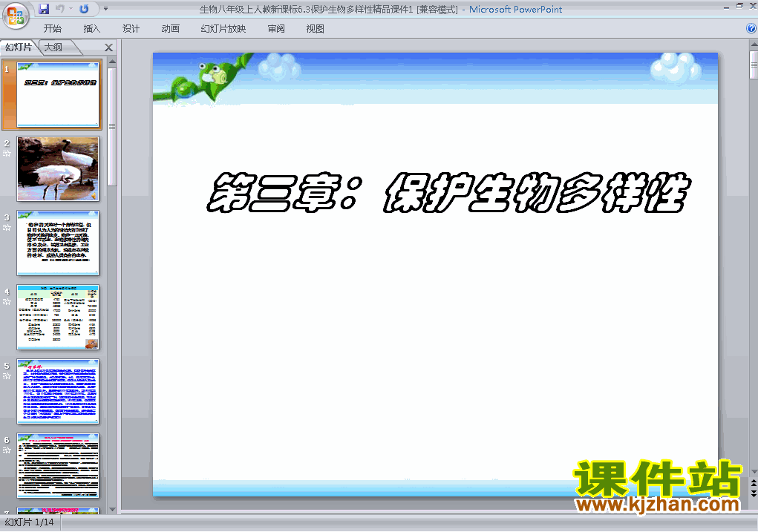Click animation star icon beside slide 2
758x532 pixels.
7,154
